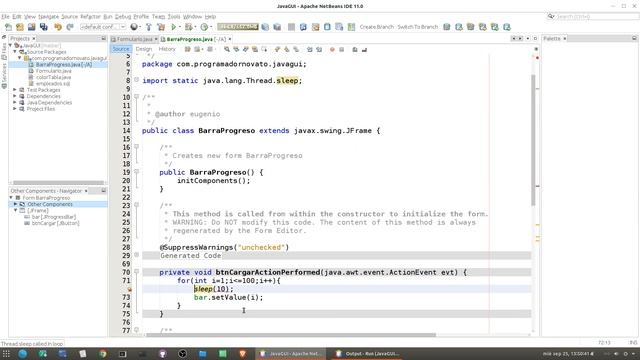Screen dimensions: 640x360
Task: Click the Profile Project clock icon
Action: (204, 27)
